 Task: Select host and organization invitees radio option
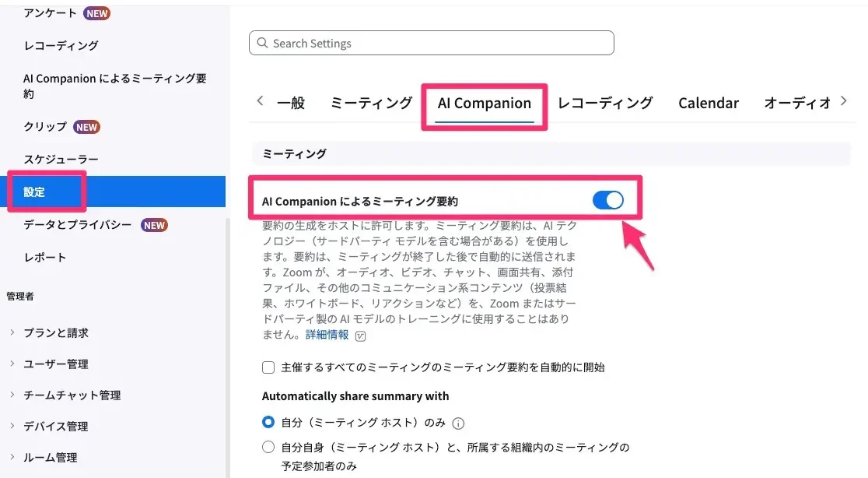coord(268,447)
